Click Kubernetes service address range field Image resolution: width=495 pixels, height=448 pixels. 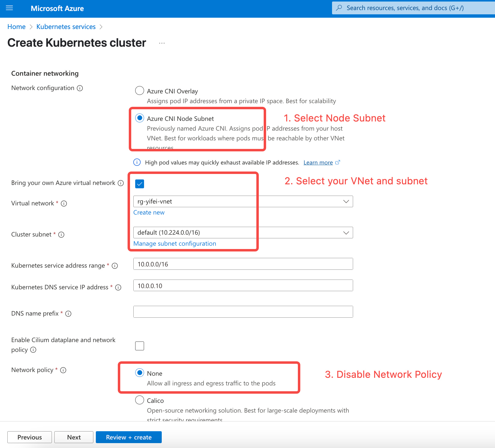coord(243,264)
